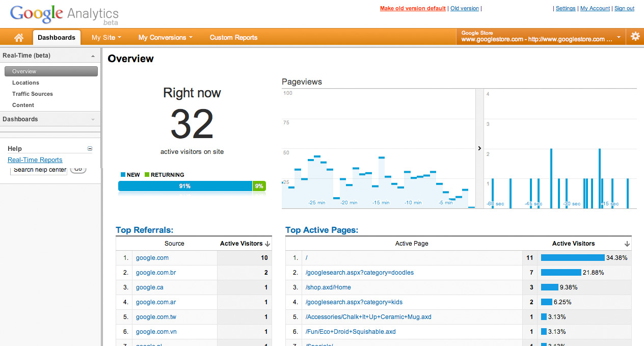Open the doodles category page link

[x=360, y=273]
